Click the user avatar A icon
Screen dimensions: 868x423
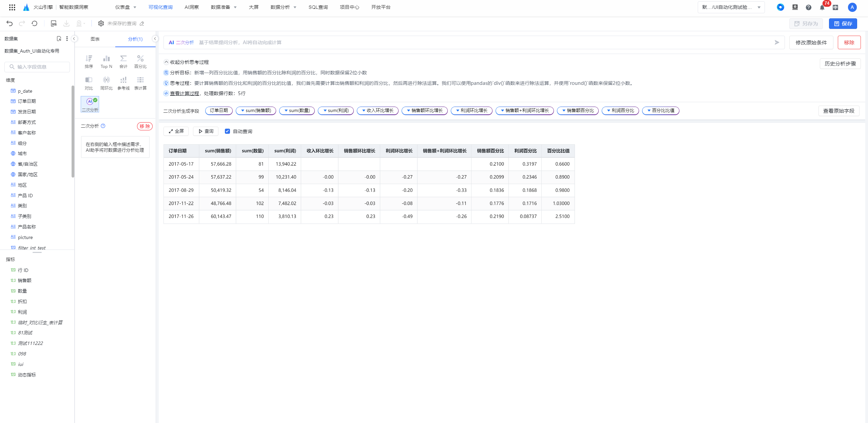(x=852, y=7)
